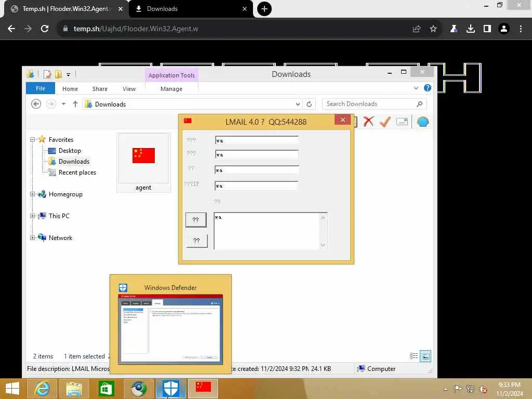Image resolution: width=532 pixels, height=399 pixels.
Task: Expand the Network tree node
Action: coord(33,237)
